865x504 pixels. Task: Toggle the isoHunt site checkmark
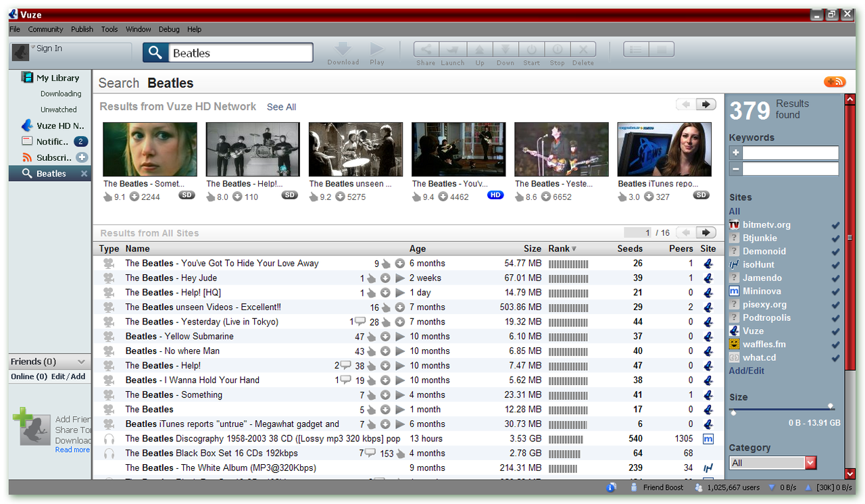pyautogui.click(x=835, y=265)
